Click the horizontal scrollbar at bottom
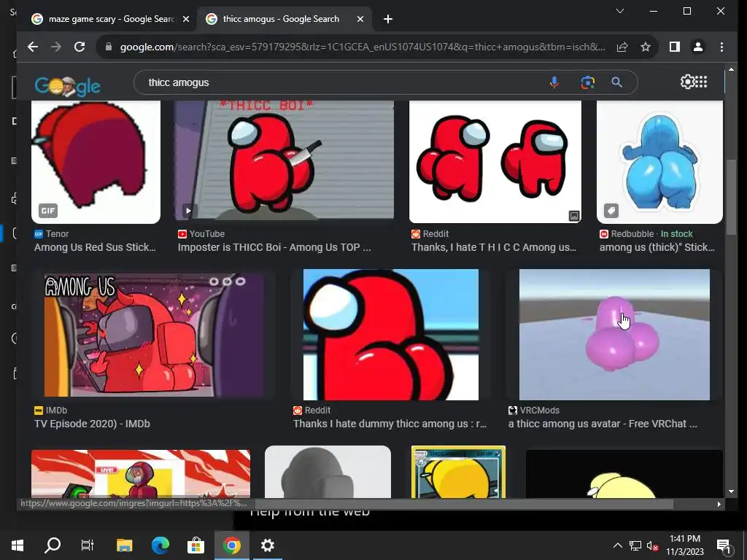Screen dimensions: 747x560 465,503
